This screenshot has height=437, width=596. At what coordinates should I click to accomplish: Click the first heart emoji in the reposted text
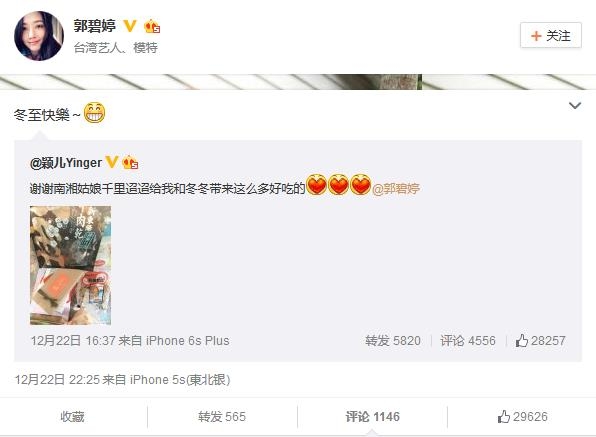pyautogui.click(x=316, y=184)
